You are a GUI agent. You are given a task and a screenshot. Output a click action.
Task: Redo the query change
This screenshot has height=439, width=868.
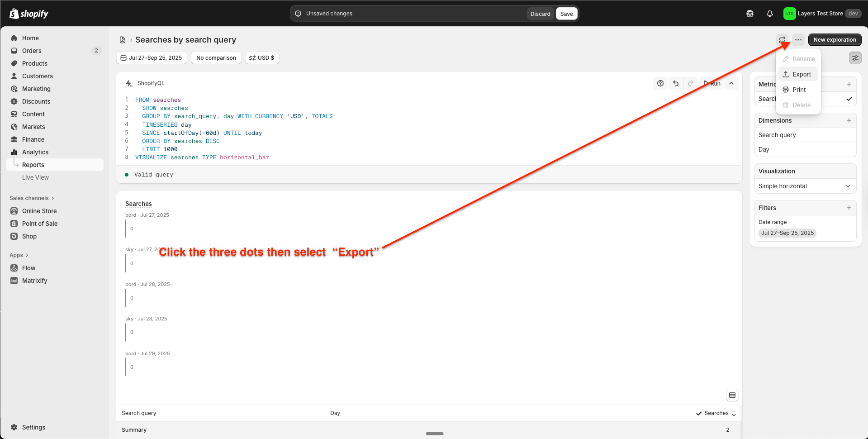pyautogui.click(x=691, y=83)
